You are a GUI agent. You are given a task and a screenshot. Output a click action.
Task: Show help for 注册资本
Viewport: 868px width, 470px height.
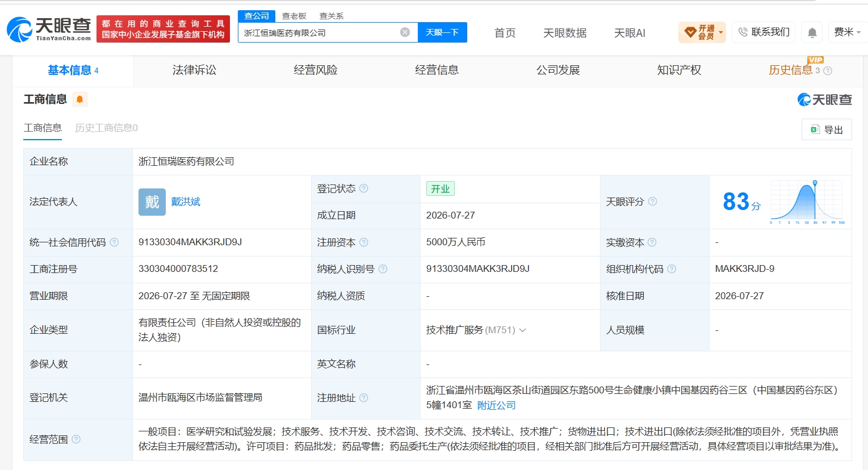tap(364, 242)
